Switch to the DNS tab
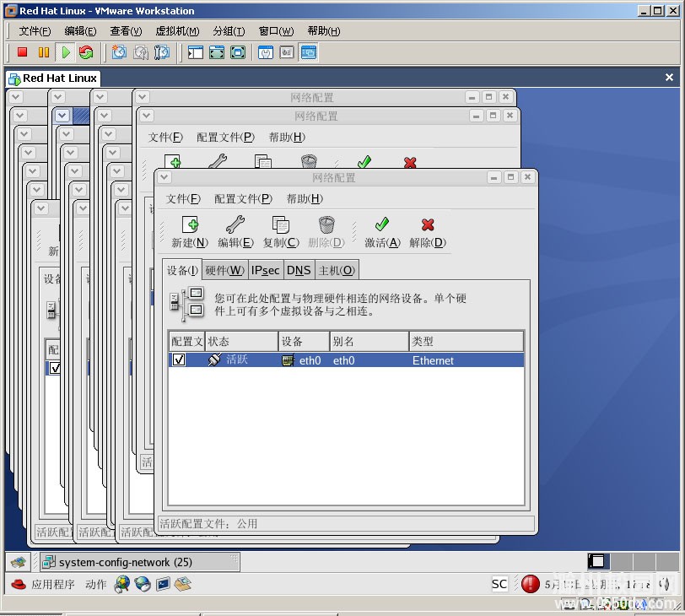This screenshot has width=685, height=616. pyautogui.click(x=299, y=270)
